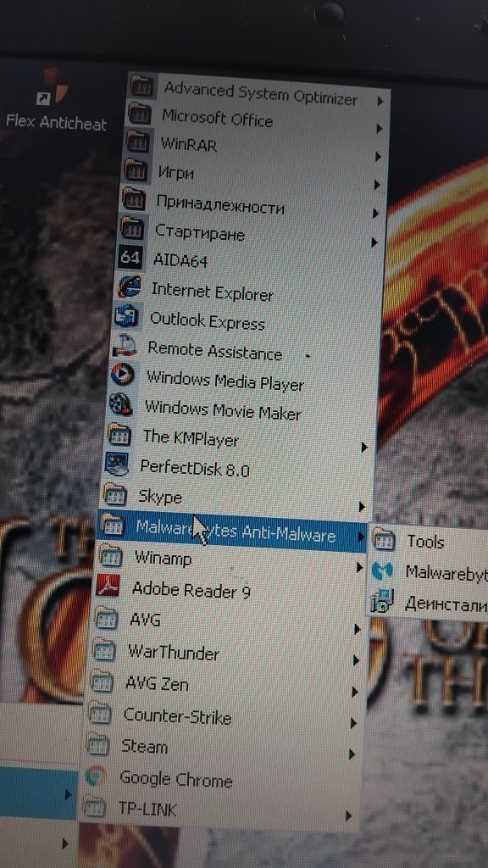The width and height of the screenshot is (488, 868).
Task: Click the Remote Assistance icon
Action: pos(125,347)
